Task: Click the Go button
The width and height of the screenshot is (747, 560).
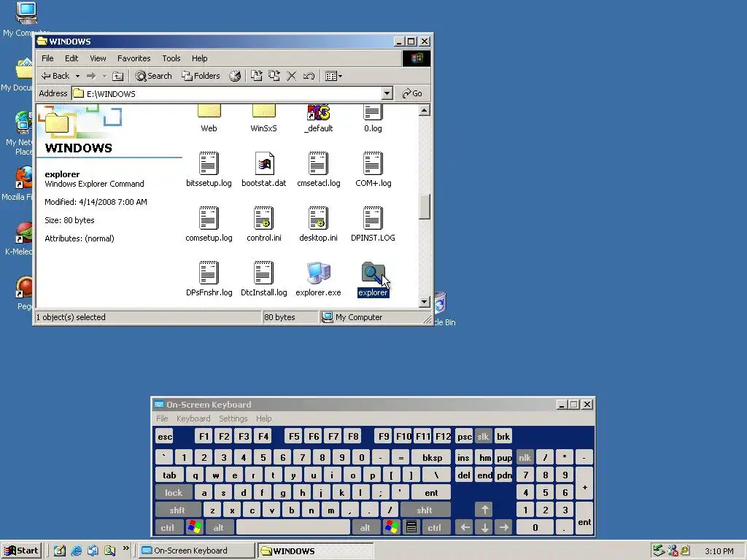Action: [412, 93]
